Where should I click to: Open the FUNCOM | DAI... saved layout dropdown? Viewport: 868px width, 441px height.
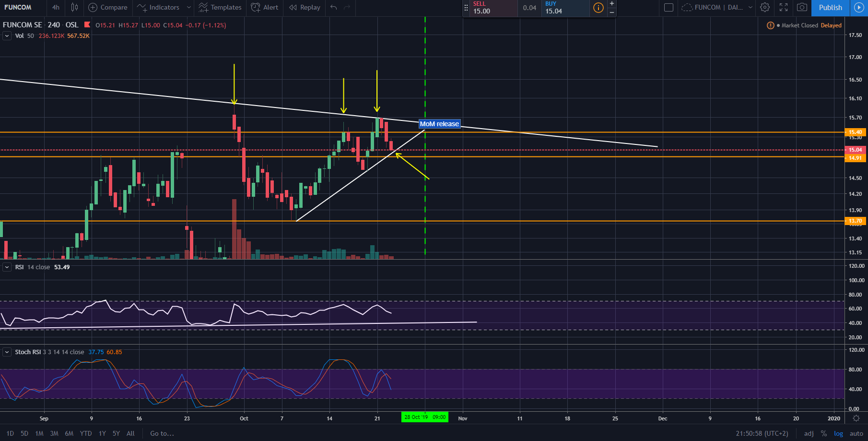pos(716,7)
